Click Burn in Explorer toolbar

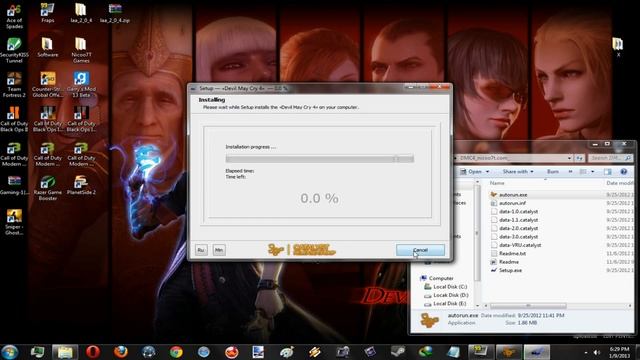553,172
